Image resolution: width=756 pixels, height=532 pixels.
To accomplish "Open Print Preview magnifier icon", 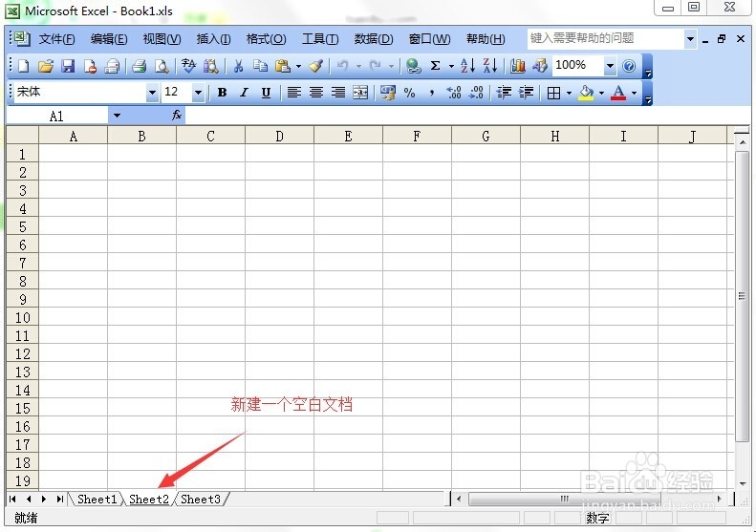I will (162, 66).
